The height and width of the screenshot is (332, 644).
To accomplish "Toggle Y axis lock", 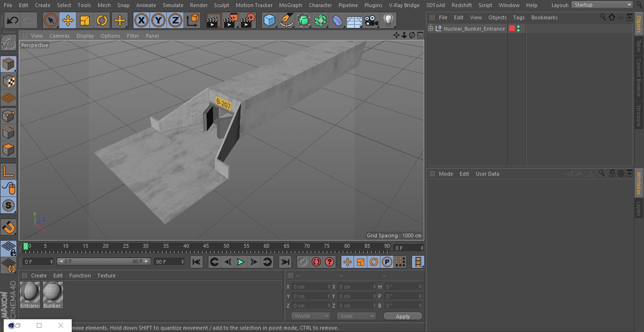I will pyautogui.click(x=158, y=20).
